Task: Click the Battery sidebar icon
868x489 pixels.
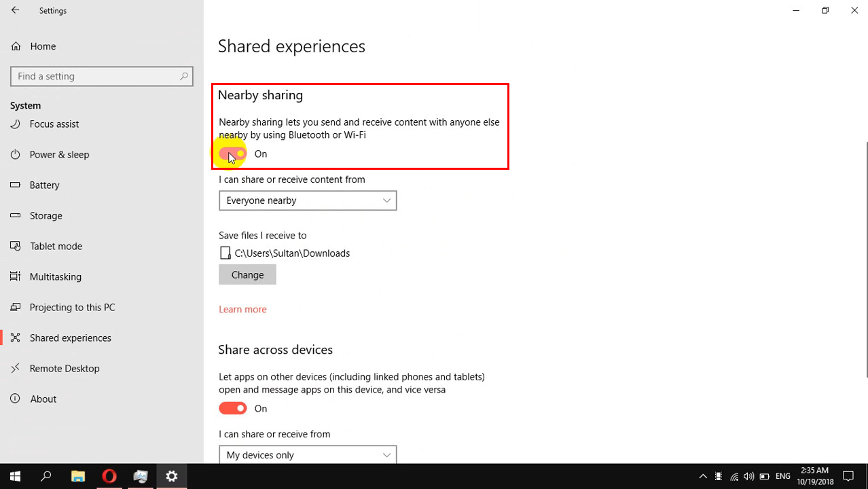Action: 15,185
